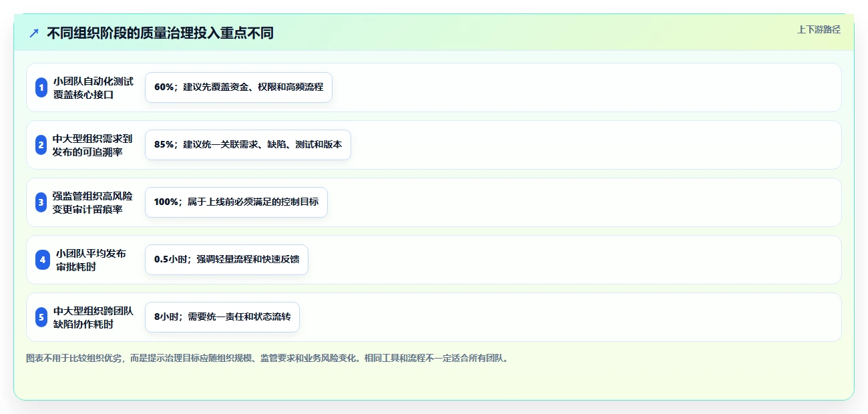The width and height of the screenshot is (868, 414).
Task: Click the title 不同组织阶段的质量治理投入重点不同
Action: (160, 33)
